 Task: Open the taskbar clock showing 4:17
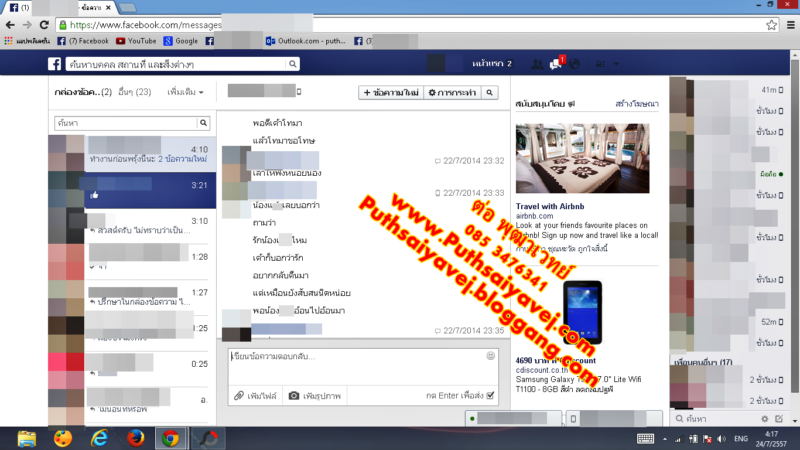[x=771, y=439]
